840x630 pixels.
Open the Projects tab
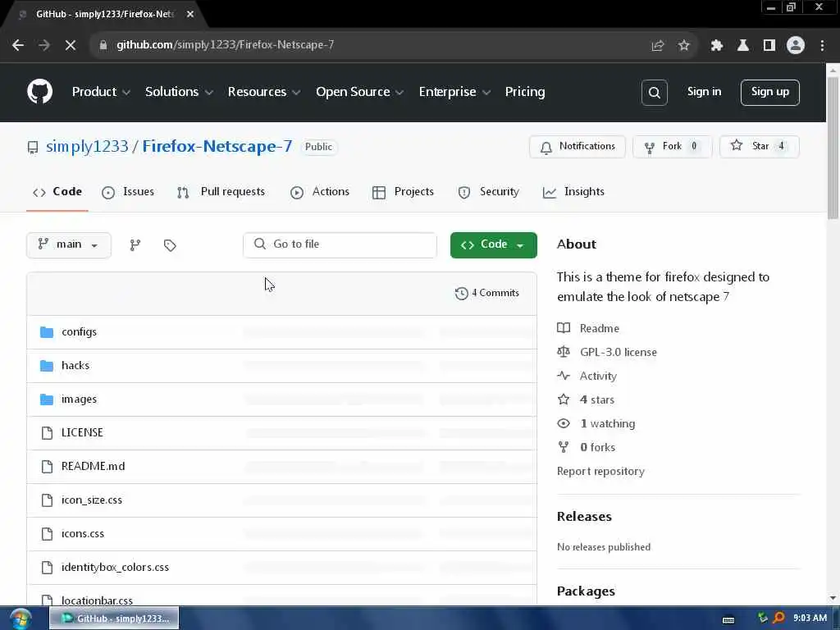(403, 192)
